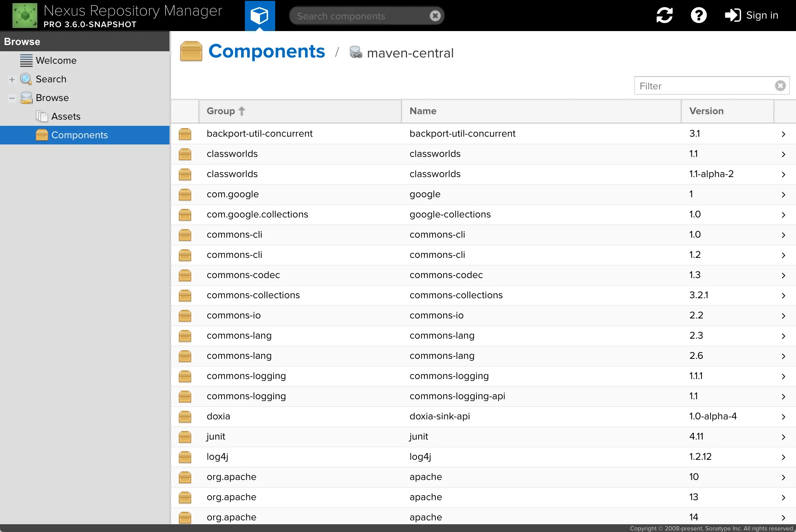Click component icon for com.google row
The height and width of the screenshot is (532, 796).
click(x=185, y=195)
